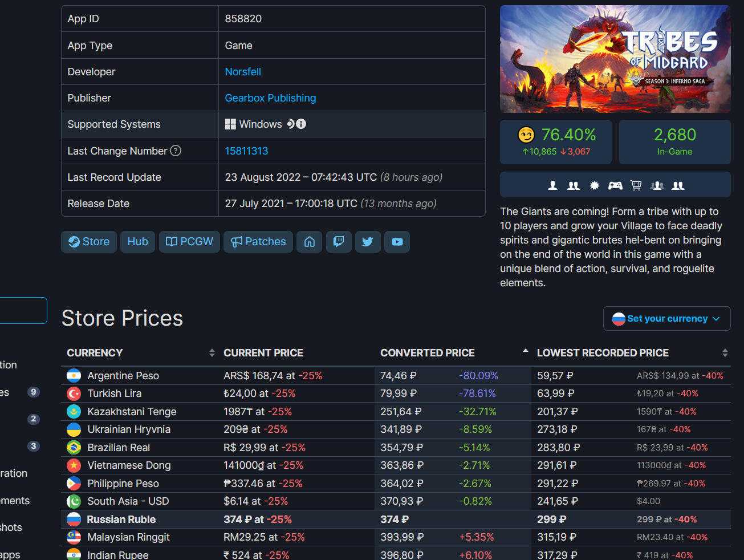Click the Turkish Lira flag icon

74,393
